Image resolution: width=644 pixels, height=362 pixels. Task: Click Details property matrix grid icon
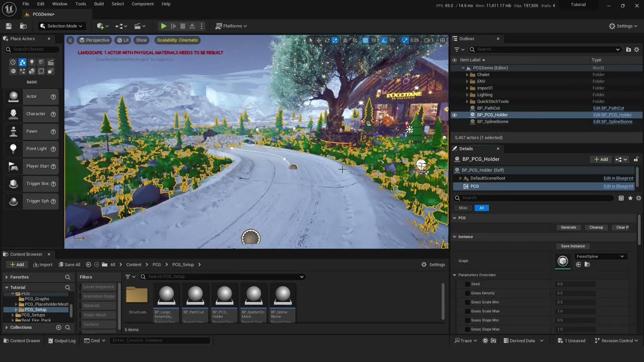tap(621, 198)
